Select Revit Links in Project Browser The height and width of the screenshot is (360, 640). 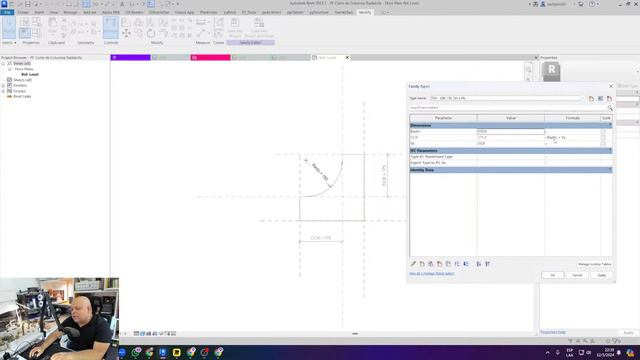pyautogui.click(x=22, y=97)
